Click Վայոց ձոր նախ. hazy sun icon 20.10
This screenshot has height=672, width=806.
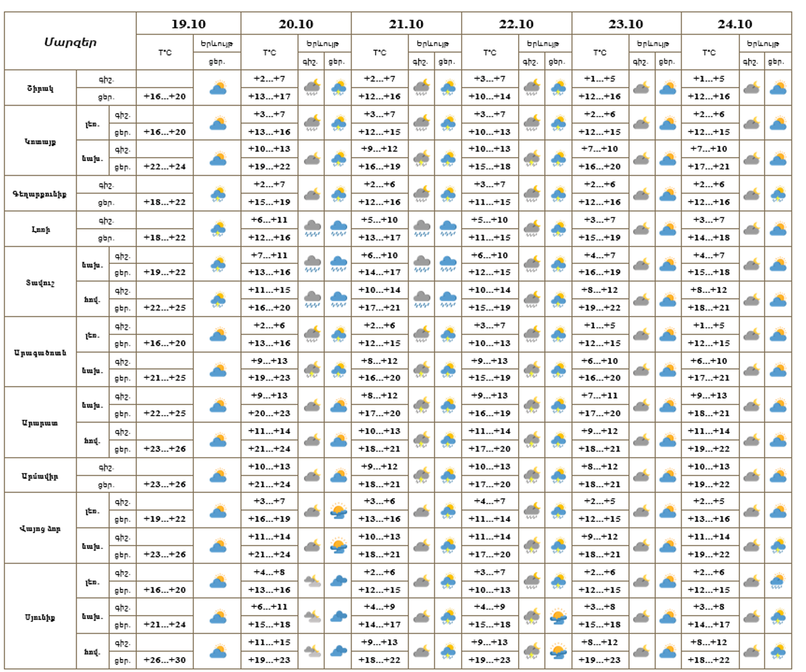338,546
